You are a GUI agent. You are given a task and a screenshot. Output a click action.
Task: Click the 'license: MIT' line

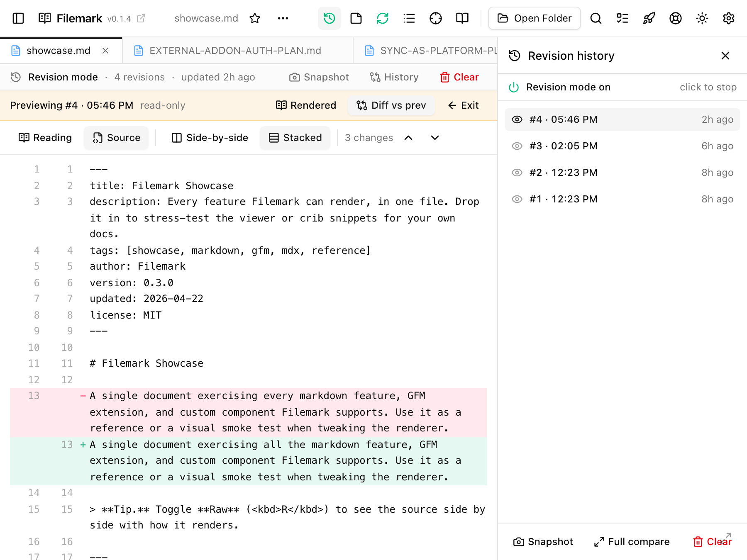(126, 315)
